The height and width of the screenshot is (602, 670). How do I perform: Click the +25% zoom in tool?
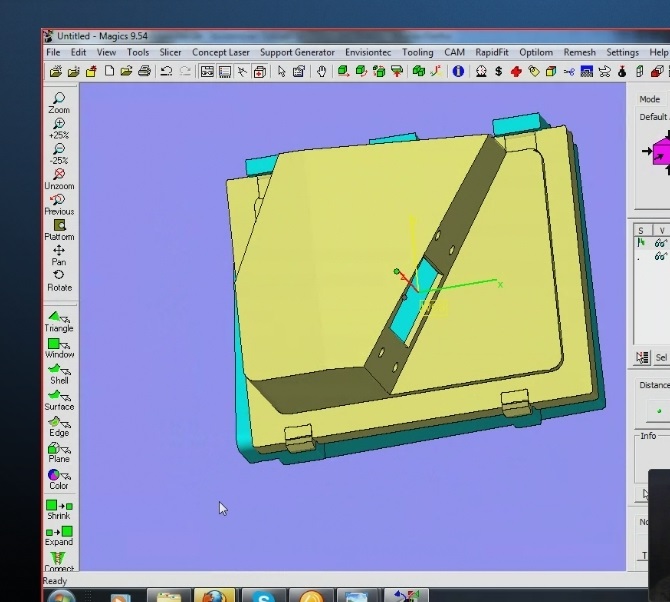point(59,128)
